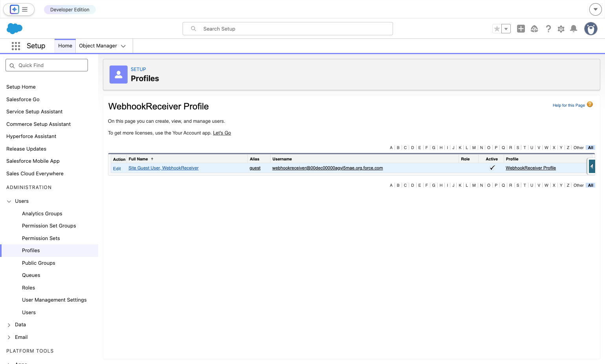This screenshot has width=605, height=364.
Task: Open User Management Settings in sidebar
Action: point(54,300)
